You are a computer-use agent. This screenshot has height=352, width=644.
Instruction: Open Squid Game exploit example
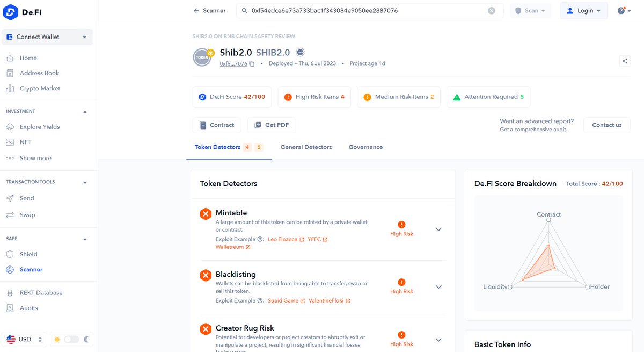point(287,301)
